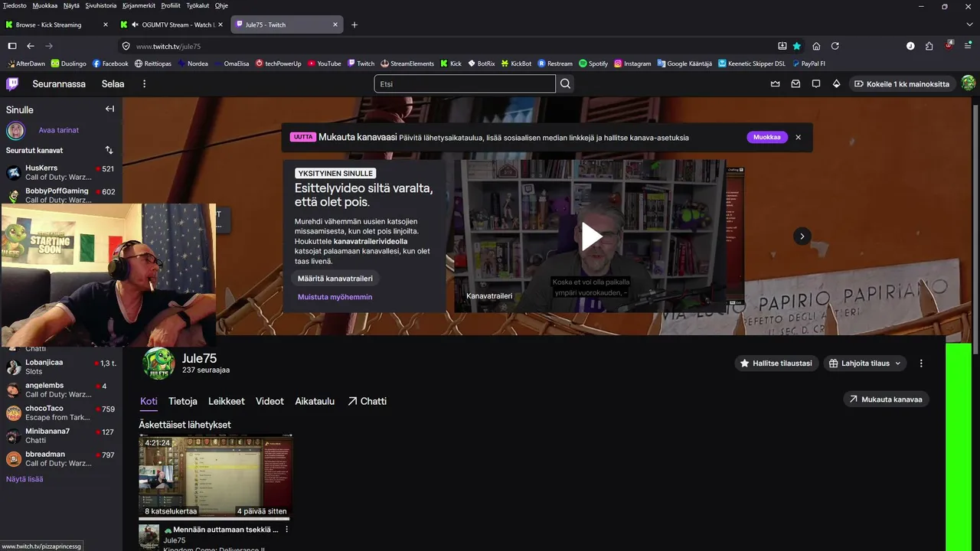Open the Spotify bookmark

593,64
